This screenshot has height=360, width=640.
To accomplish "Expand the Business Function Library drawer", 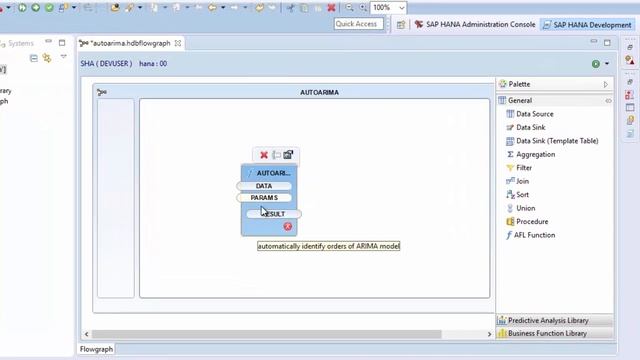I will [555, 333].
